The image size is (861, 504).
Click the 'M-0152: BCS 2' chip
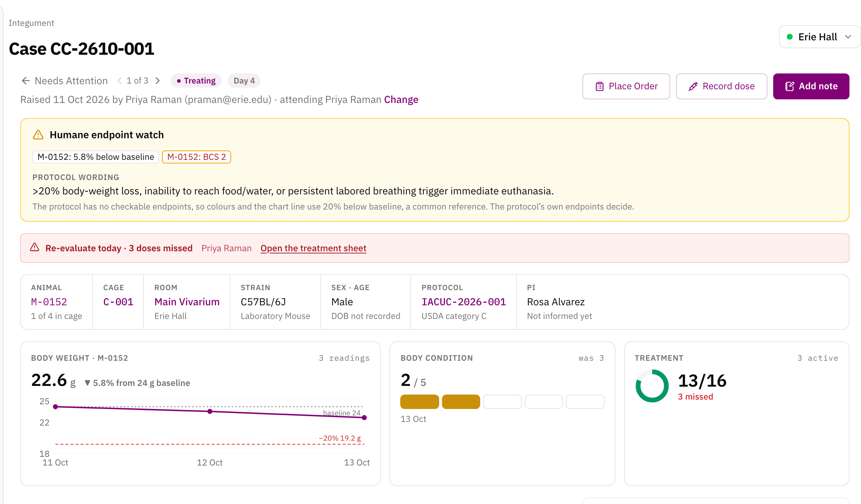point(197,157)
